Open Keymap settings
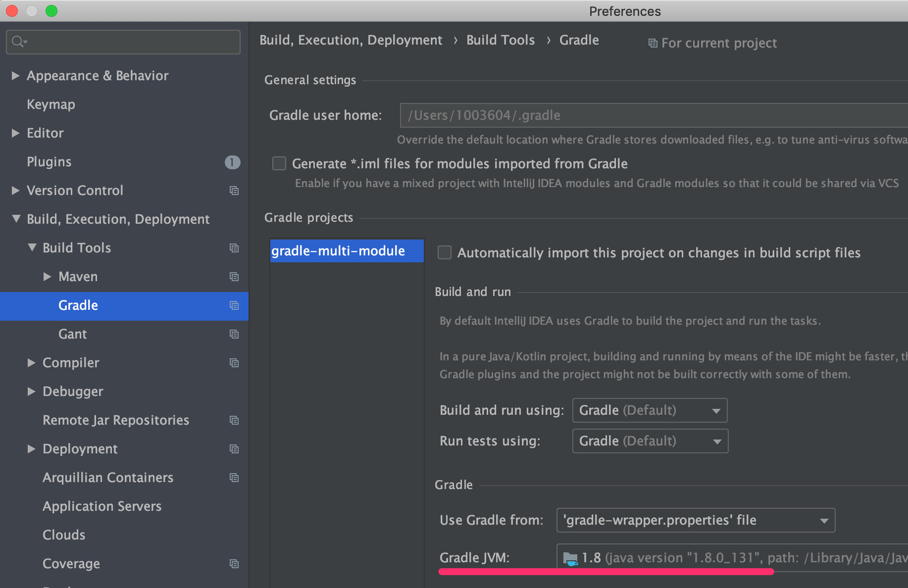The image size is (908, 588). pyautogui.click(x=51, y=104)
